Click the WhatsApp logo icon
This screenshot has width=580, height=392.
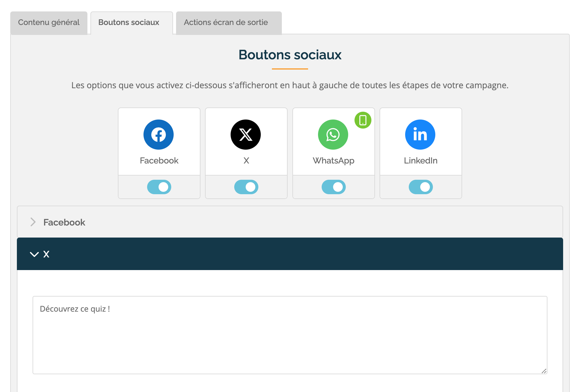tap(333, 135)
